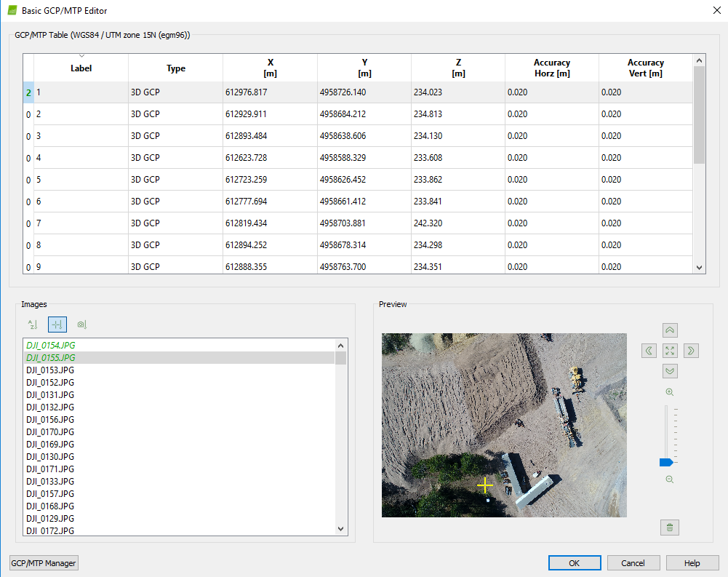Click the Y [m] column header

[364, 68]
